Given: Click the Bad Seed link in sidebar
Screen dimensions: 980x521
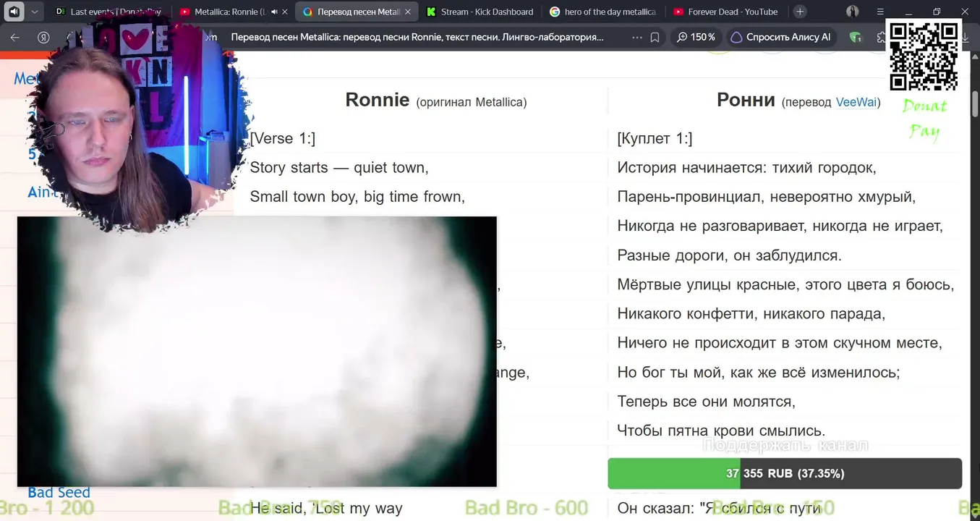Looking at the screenshot, I should (x=59, y=492).
